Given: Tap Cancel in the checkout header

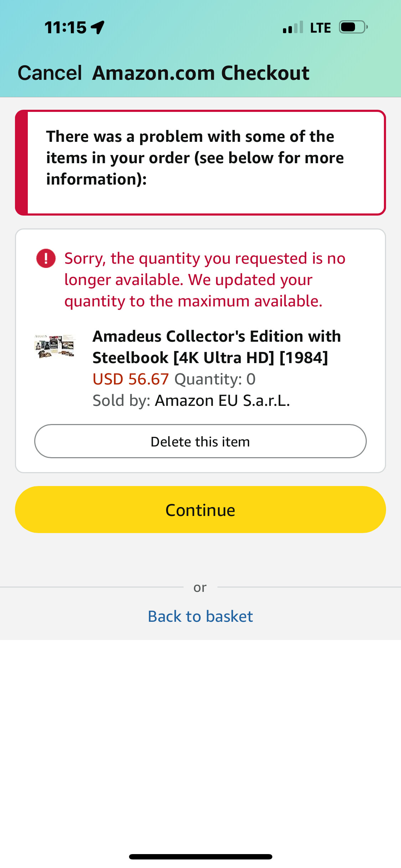Looking at the screenshot, I should (x=50, y=73).
